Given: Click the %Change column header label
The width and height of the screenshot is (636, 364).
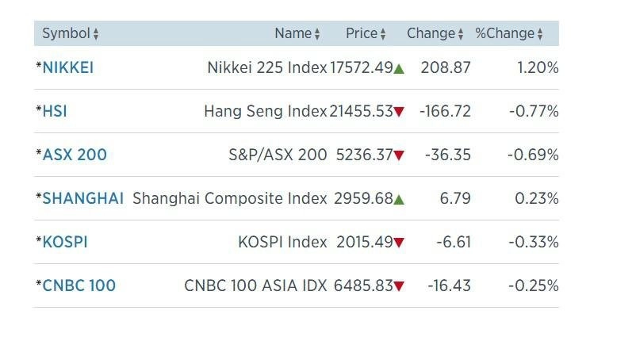Looking at the screenshot, I should click(505, 33).
